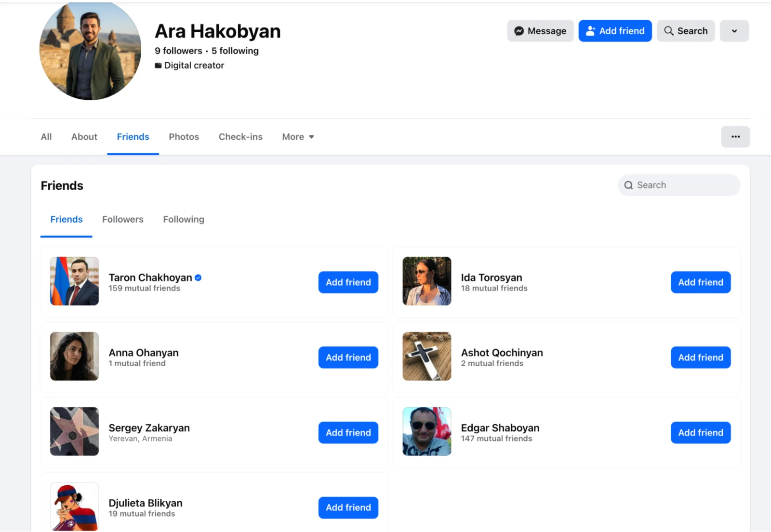View the 5 following link
Image resolution: width=771 pixels, height=532 pixels.
click(235, 51)
